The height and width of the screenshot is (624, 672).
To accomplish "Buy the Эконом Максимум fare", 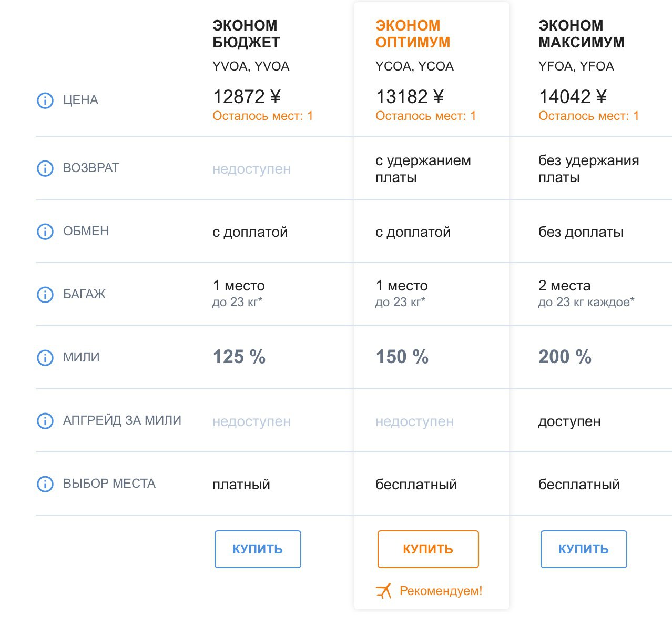I will click(584, 549).
